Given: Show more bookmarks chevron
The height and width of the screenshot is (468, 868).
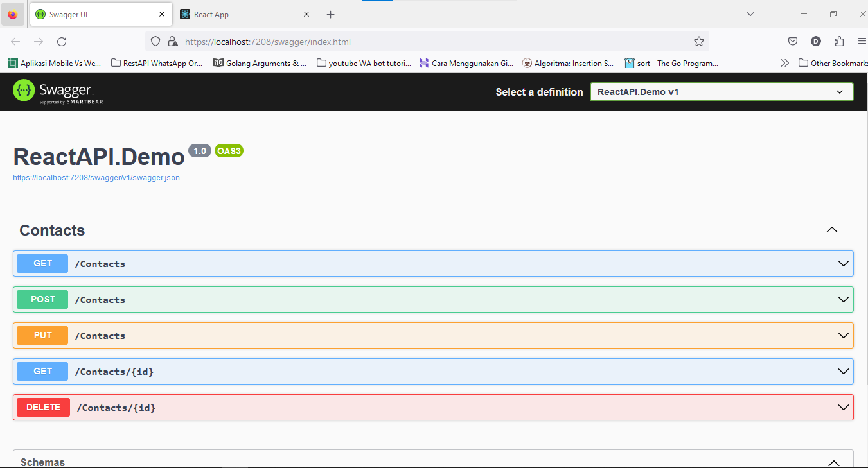Looking at the screenshot, I should [784, 63].
